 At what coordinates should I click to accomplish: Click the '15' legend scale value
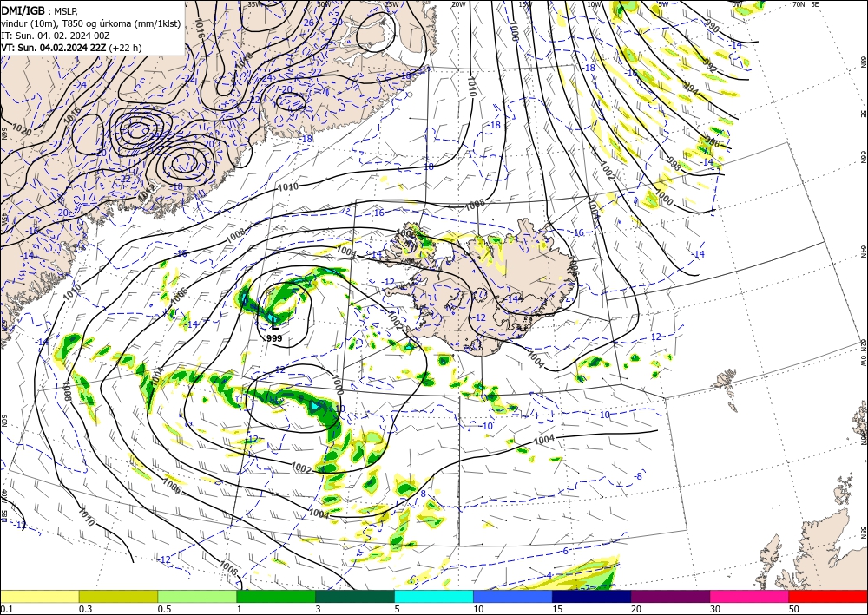point(557,609)
